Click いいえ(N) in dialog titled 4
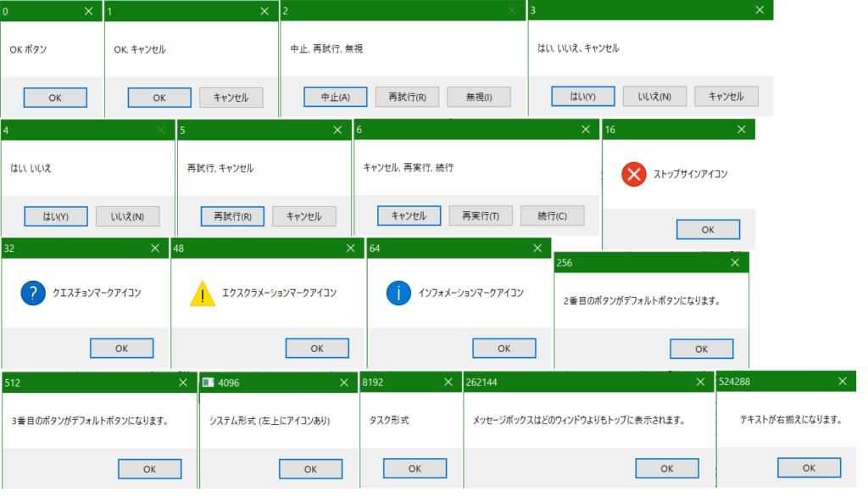This screenshot has width=868, height=498. [x=127, y=216]
